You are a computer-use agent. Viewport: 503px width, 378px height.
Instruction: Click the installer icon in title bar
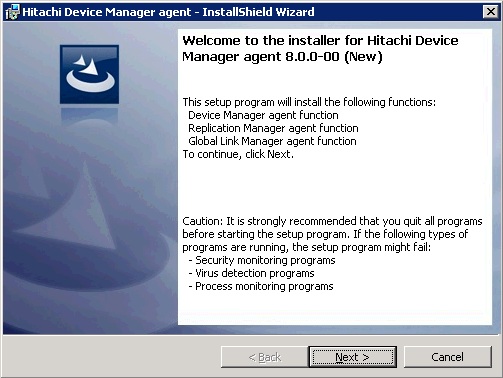pos(12,12)
